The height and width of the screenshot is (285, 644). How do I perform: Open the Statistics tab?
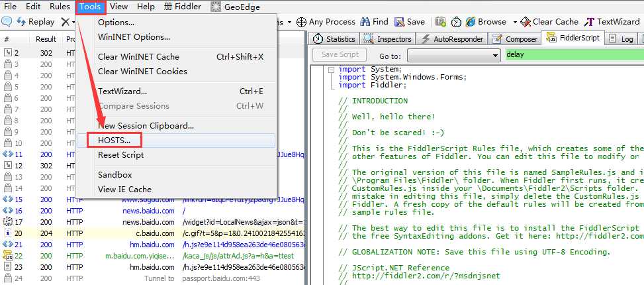[x=334, y=39]
